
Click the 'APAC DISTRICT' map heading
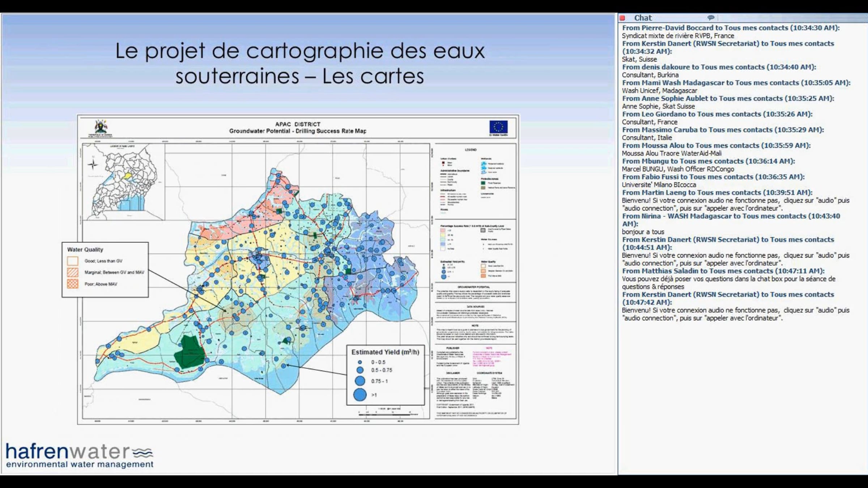coord(298,124)
